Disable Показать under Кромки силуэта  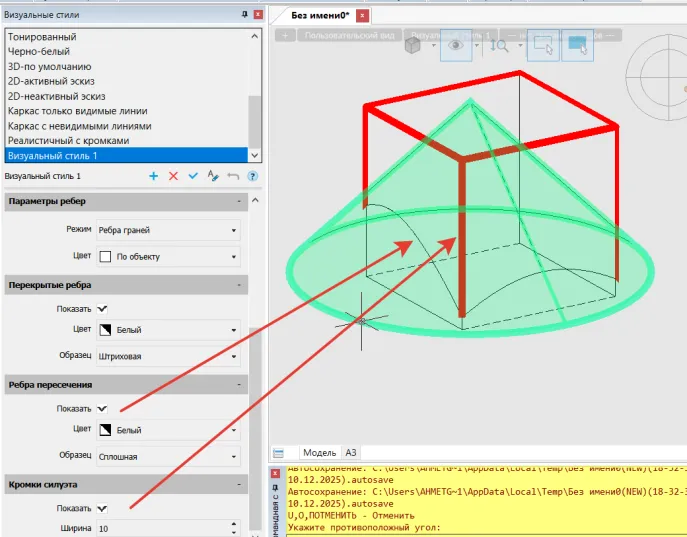coord(102,508)
